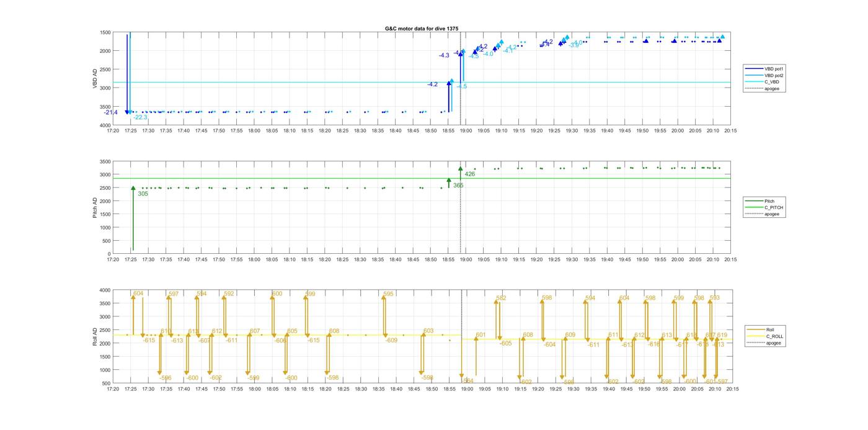Viewport: 868px width, 430px height.
Task: Click the "-22.3" VBD data label
Action: point(140,117)
